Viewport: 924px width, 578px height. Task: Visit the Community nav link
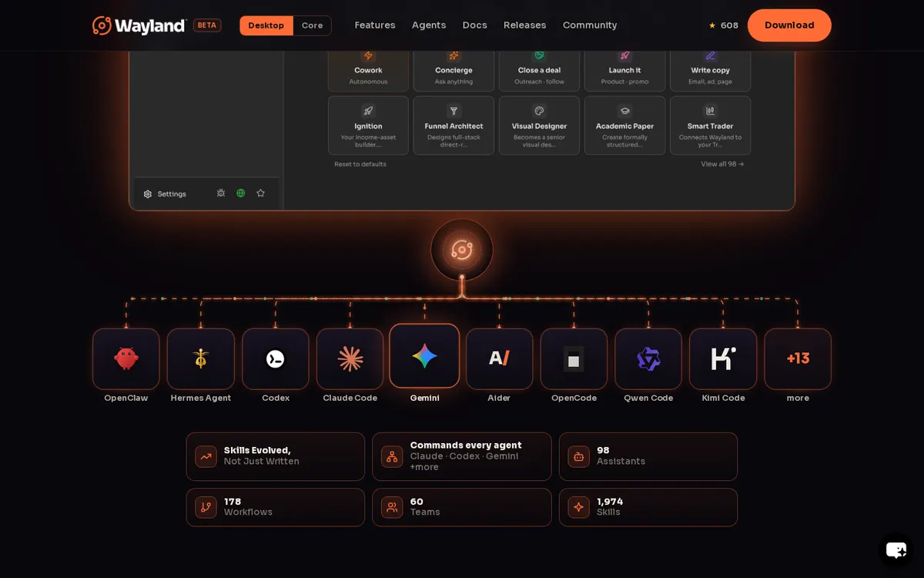[x=590, y=25]
